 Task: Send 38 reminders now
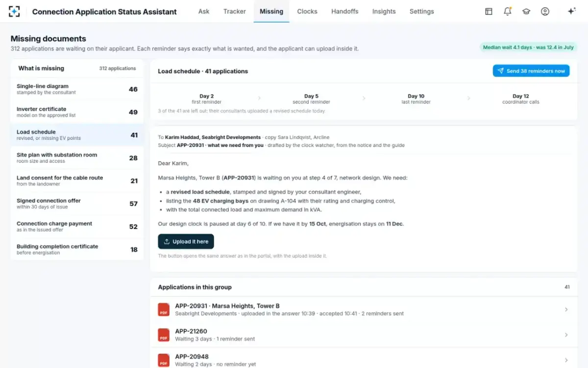point(531,71)
